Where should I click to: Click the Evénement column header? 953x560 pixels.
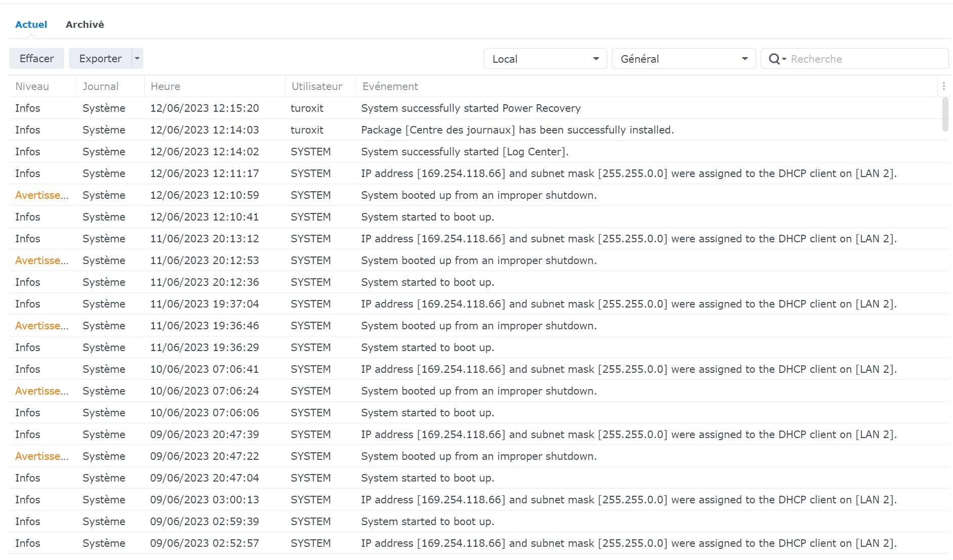tap(390, 87)
